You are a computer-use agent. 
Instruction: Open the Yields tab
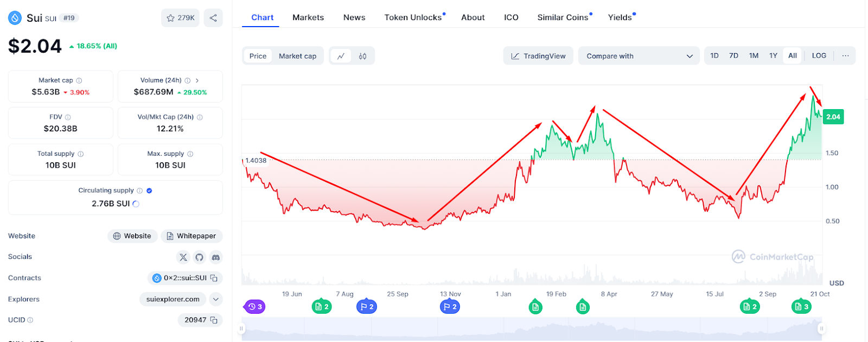[620, 17]
